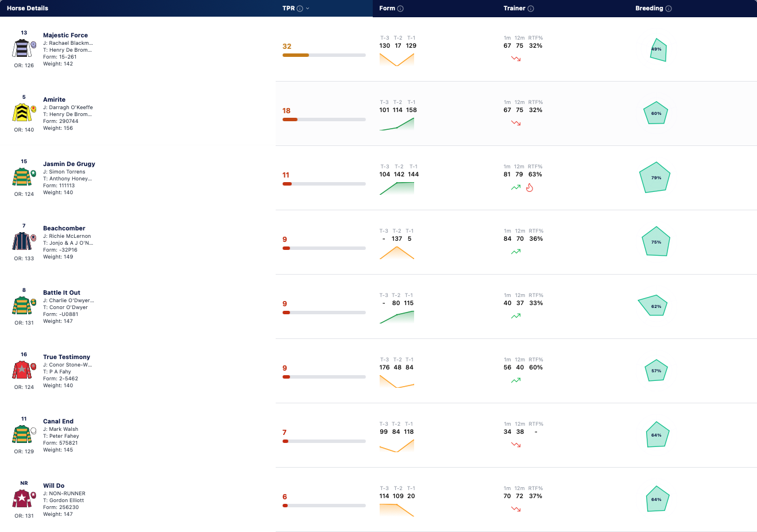Click Majestic Force's downward trainer trend arrow

[516, 59]
